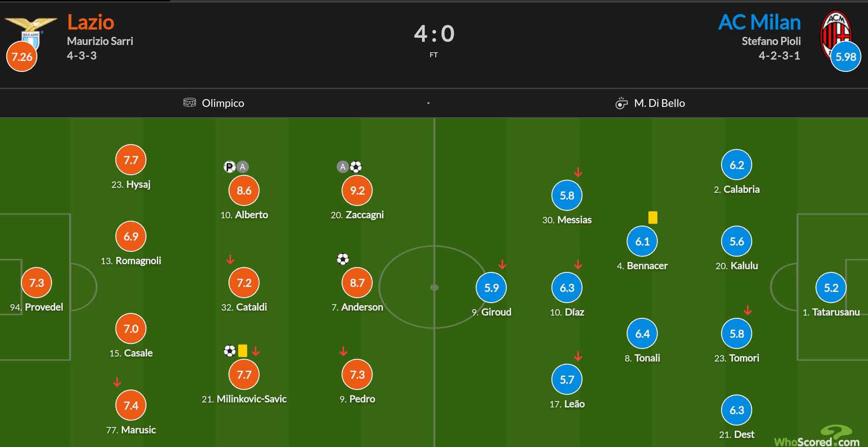868x447 pixels.
Task: Open the Lazio team name link
Action: click(x=90, y=22)
